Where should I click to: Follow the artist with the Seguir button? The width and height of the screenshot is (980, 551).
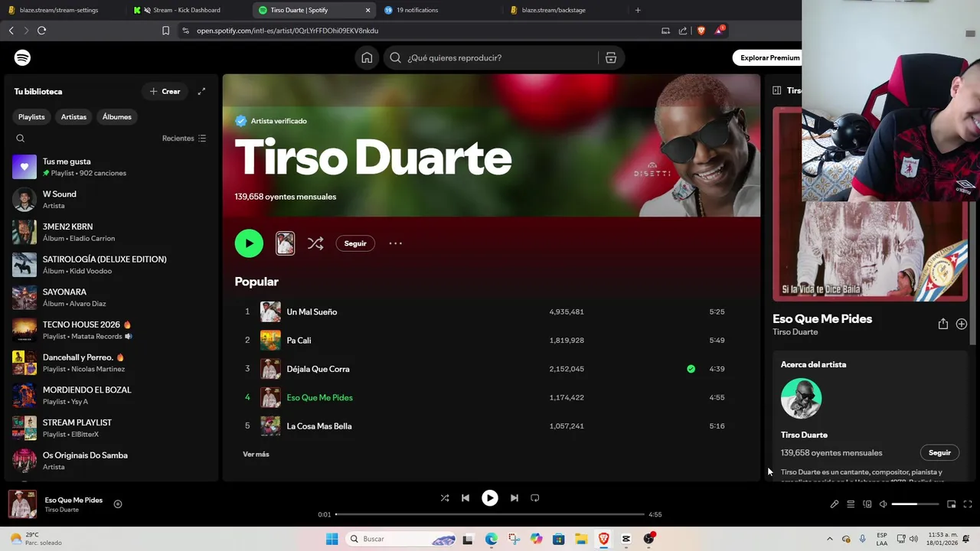[x=355, y=243]
